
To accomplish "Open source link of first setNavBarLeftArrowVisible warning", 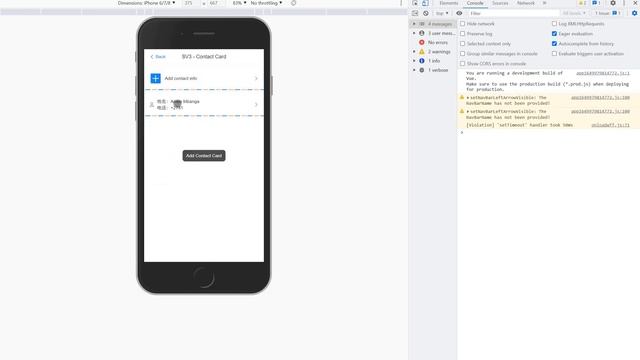I will [x=600, y=98].
